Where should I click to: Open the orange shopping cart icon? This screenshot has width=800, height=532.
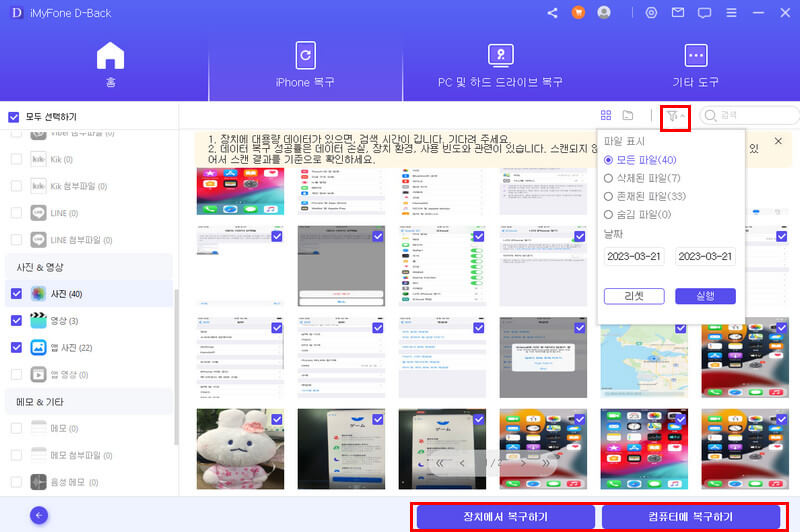tap(578, 12)
